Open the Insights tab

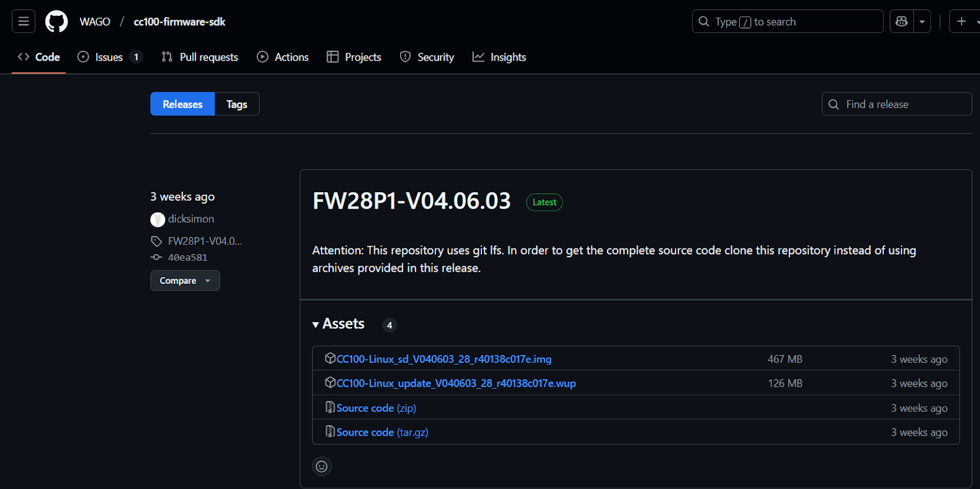[499, 57]
